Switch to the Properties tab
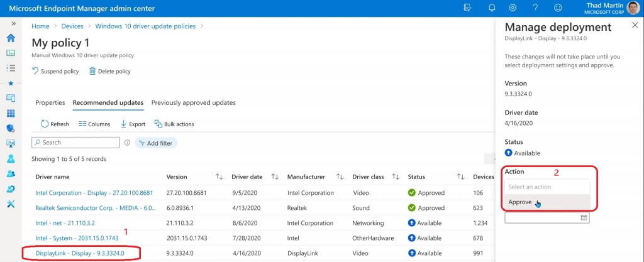Image resolution: width=644 pixels, height=262 pixels. point(50,102)
